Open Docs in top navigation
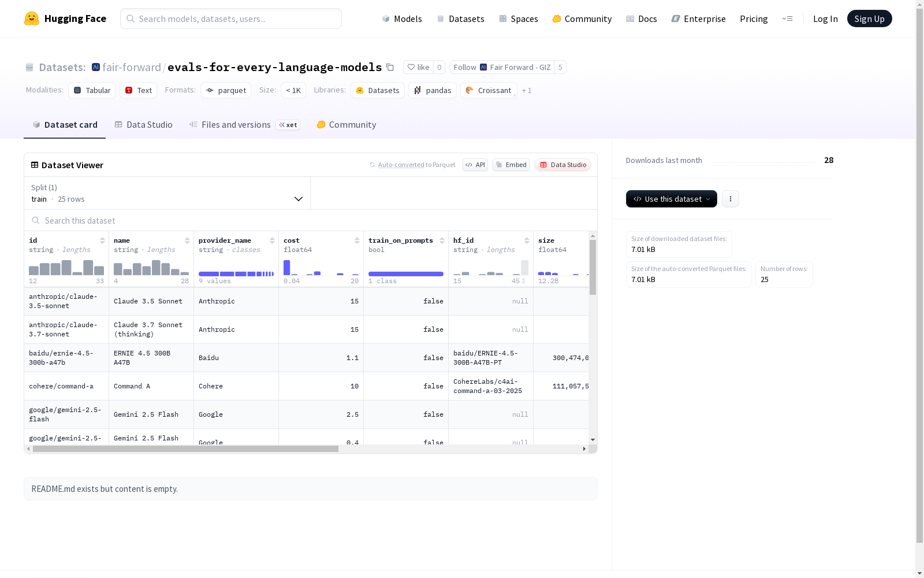The image size is (924, 578). click(642, 18)
